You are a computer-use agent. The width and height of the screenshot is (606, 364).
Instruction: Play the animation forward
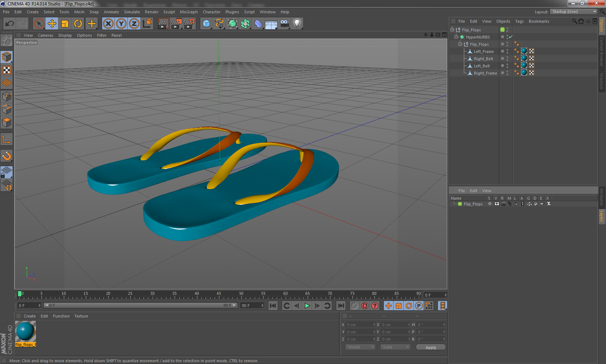[x=307, y=306]
